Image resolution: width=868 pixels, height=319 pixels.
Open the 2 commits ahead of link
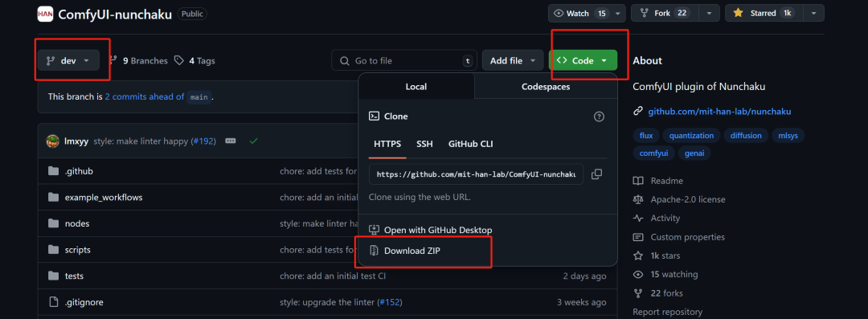(x=145, y=96)
